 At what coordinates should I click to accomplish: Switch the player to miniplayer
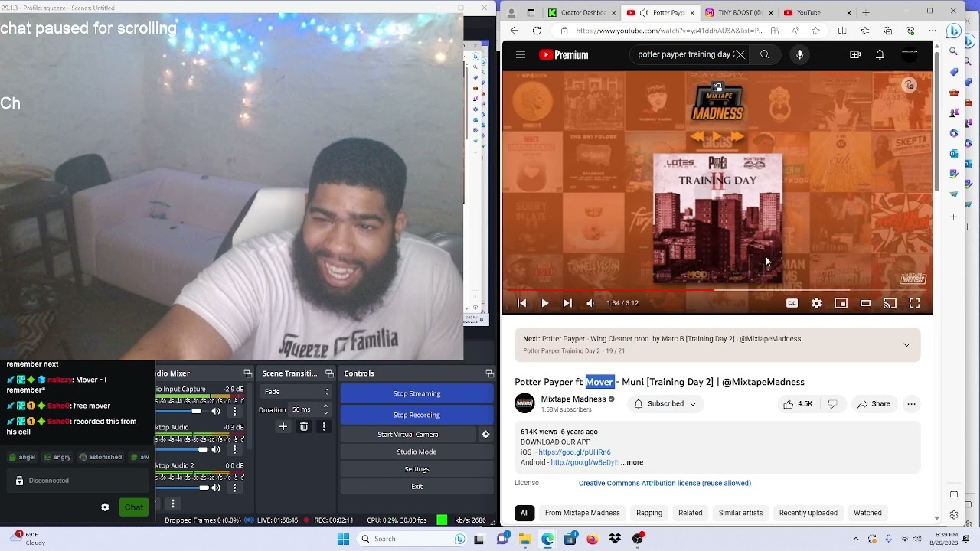(x=841, y=303)
